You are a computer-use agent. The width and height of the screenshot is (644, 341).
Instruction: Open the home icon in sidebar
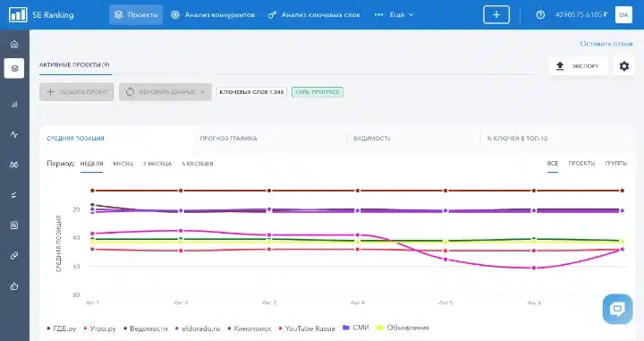14,44
